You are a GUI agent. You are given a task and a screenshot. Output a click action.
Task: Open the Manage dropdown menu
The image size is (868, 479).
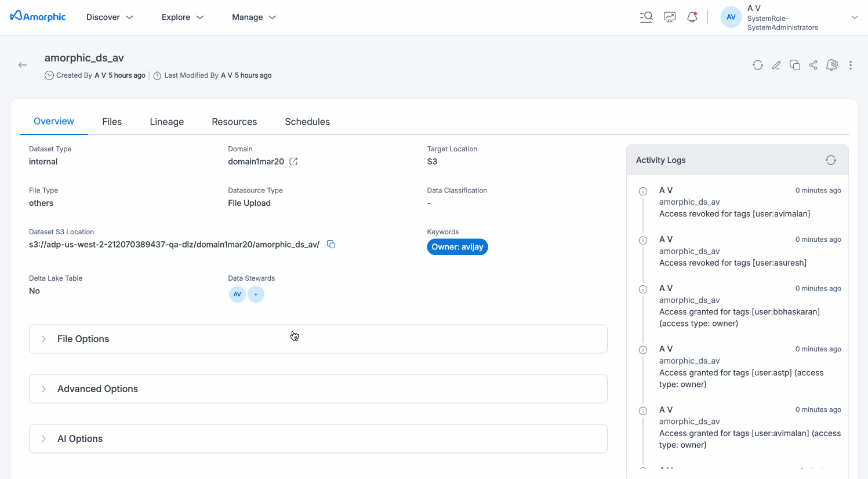(x=253, y=17)
